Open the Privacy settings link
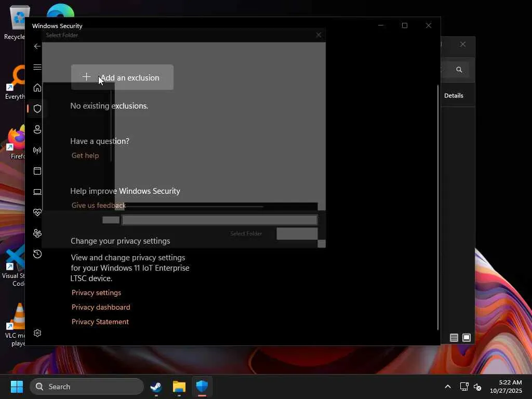532x399 pixels. click(96, 292)
